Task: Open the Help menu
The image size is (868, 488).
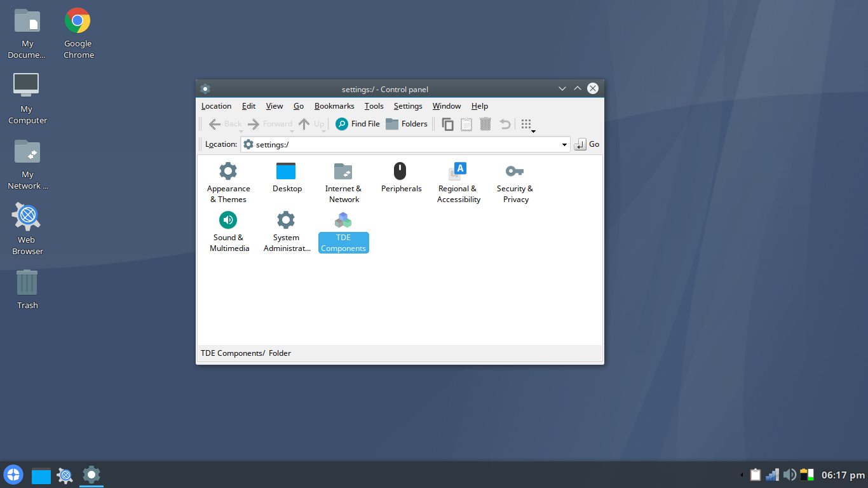Action: click(480, 106)
